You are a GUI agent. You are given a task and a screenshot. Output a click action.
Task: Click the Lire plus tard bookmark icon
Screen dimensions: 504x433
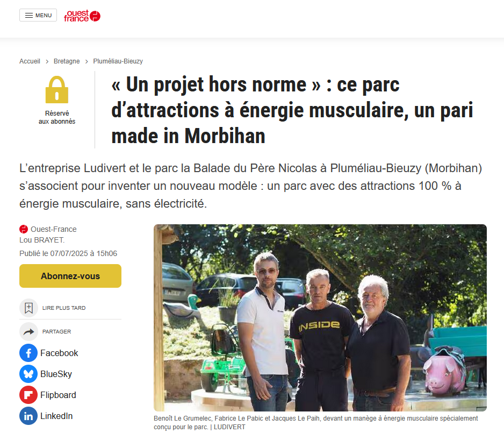[28, 308]
